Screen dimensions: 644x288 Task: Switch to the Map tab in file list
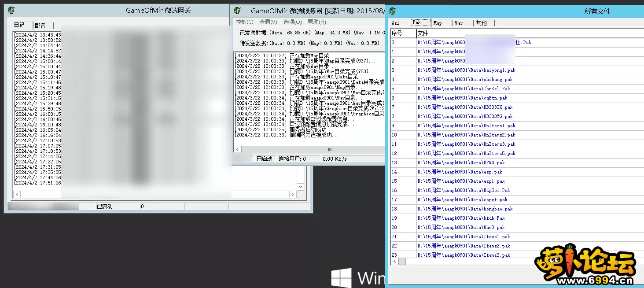[441, 23]
